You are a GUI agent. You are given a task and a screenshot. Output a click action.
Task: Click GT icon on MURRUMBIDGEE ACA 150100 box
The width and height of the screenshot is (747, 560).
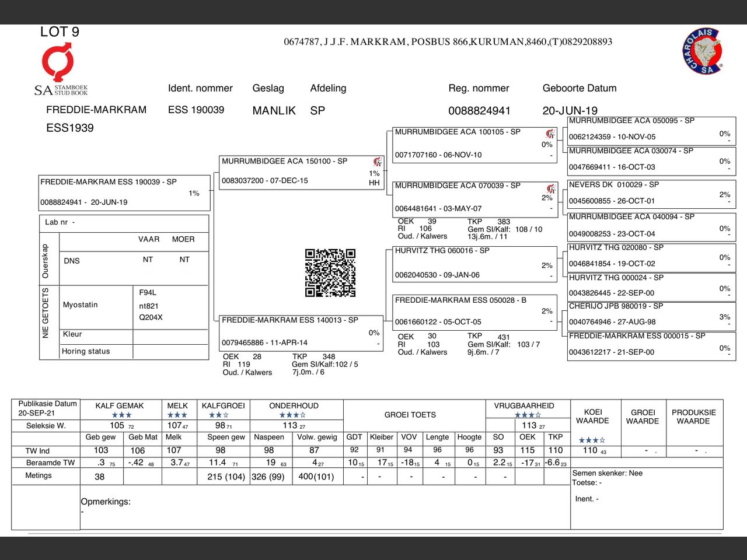[x=378, y=162]
